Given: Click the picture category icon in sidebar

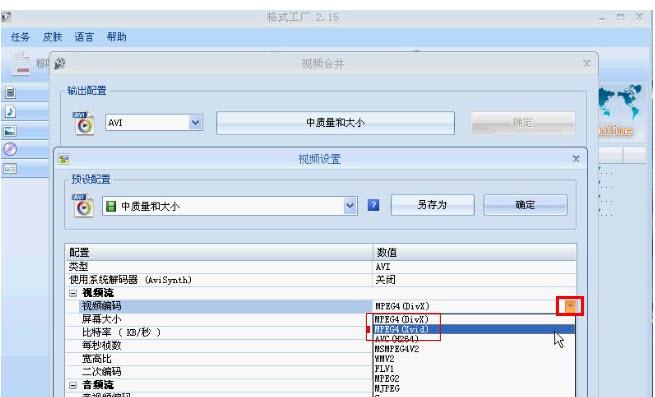Looking at the screenshot, I should click(x=10, y=131).
